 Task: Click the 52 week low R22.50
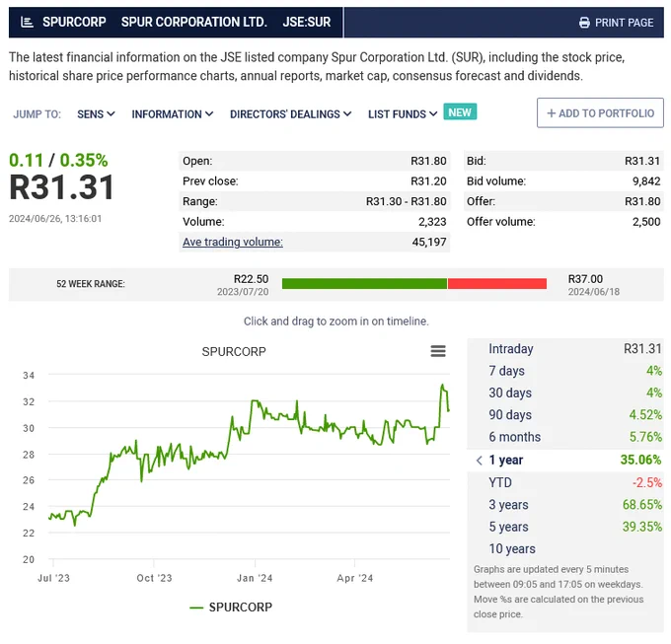click(251, 279)
